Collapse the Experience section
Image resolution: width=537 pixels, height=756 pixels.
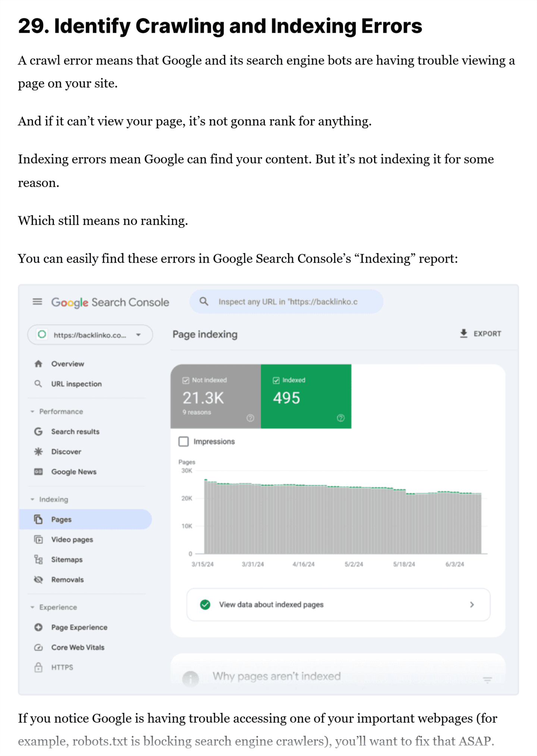(x=33, y=607)
